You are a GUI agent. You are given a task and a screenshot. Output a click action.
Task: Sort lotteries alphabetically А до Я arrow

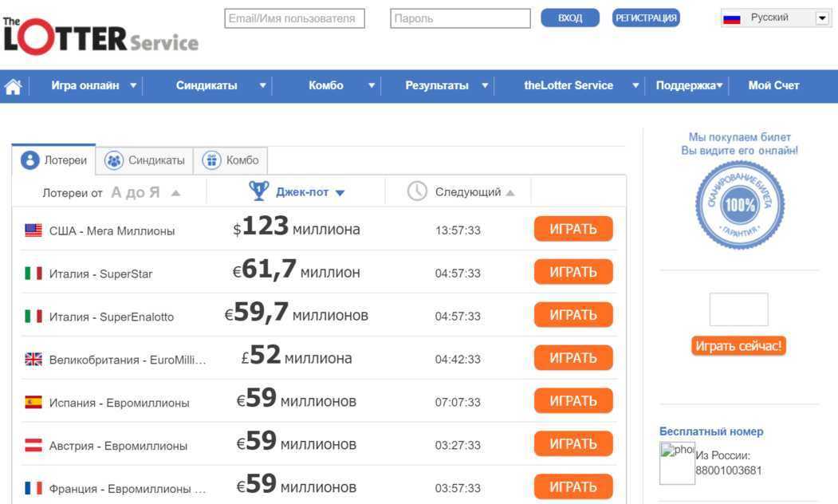pyautogui.click(x=175, y=193)
